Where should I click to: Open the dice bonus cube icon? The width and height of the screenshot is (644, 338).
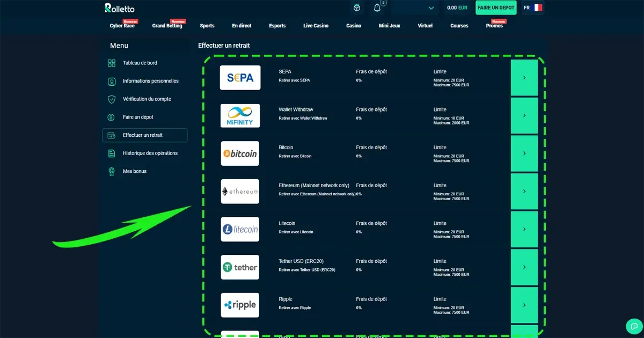pos(357,8)
